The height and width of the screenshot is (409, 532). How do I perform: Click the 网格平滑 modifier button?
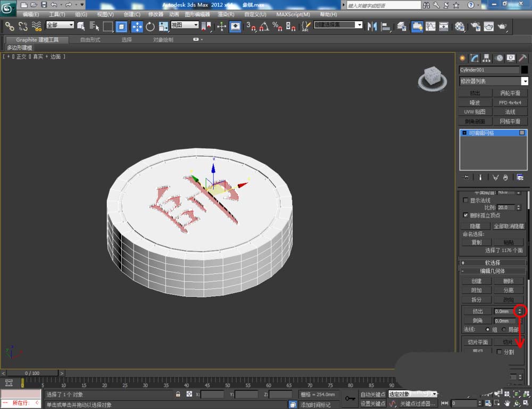pos(510,121)
